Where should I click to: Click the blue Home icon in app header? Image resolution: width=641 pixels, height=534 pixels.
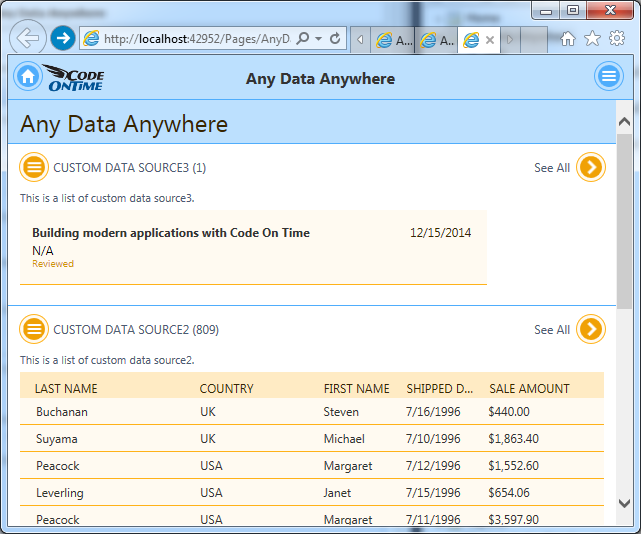click(27, 77)
